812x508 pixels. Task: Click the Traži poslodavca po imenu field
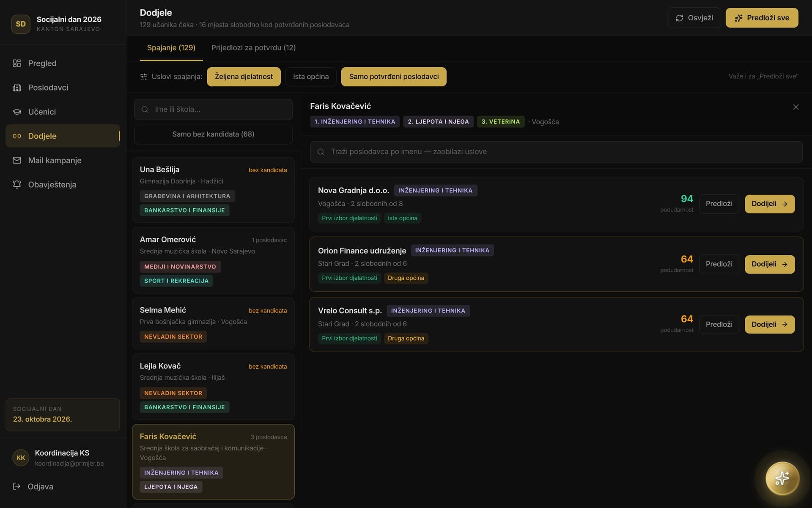click(x=556, y=152)
